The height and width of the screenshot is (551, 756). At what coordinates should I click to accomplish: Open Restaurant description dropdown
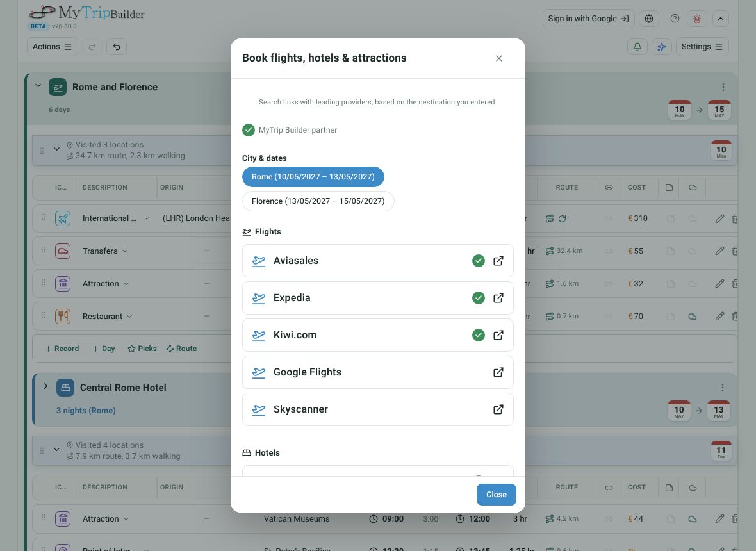point(129,317)
